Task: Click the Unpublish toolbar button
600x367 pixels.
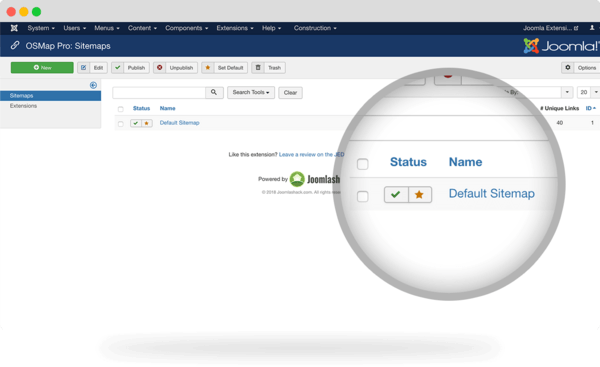Action: pos(176,68)
